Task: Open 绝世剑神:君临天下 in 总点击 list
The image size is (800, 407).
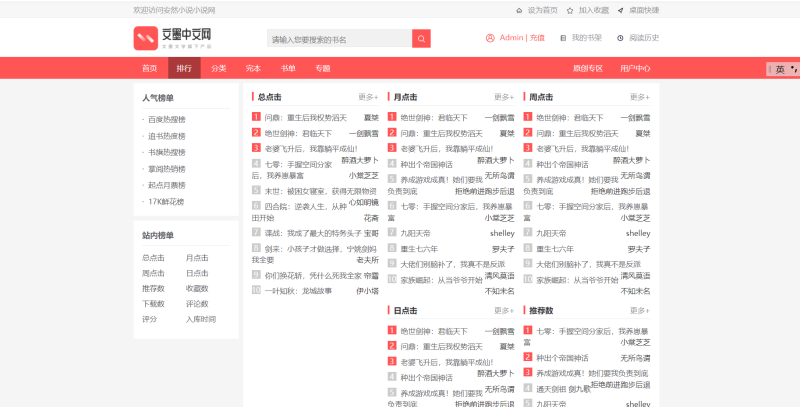Action: point(298,134)
